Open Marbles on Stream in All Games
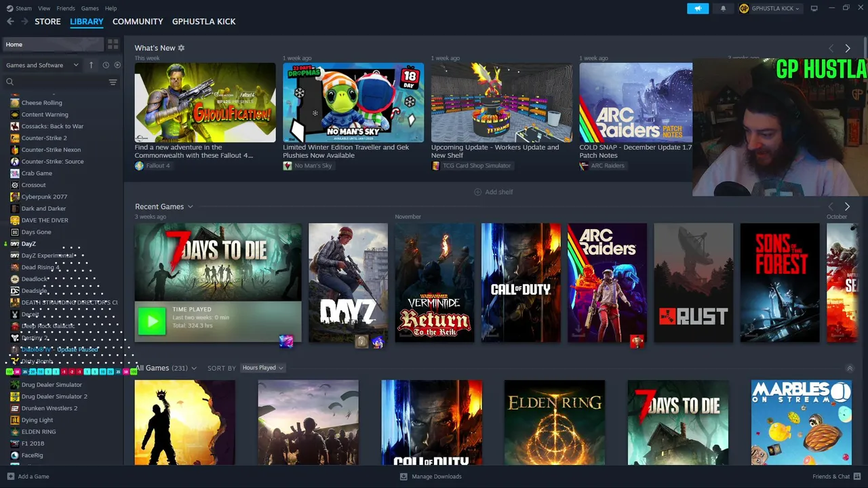This screenshot has height=488, width=868. (x=802, y=422)
